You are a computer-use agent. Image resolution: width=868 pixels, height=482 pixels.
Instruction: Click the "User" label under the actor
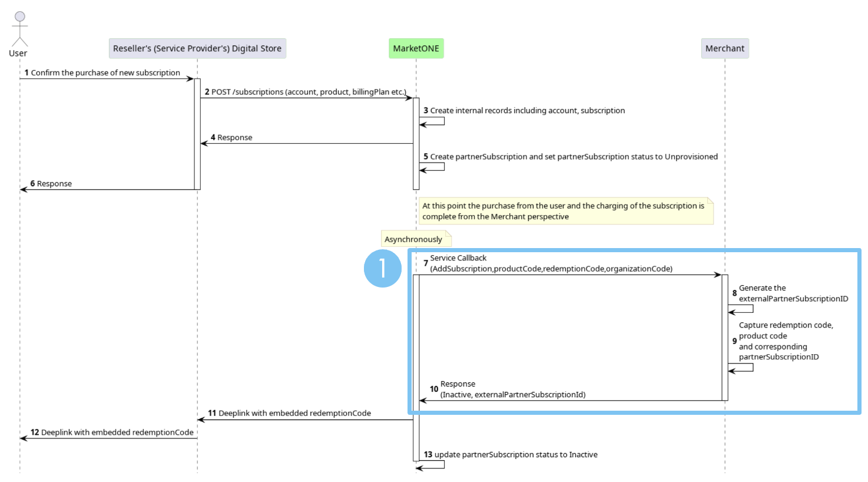18,53
